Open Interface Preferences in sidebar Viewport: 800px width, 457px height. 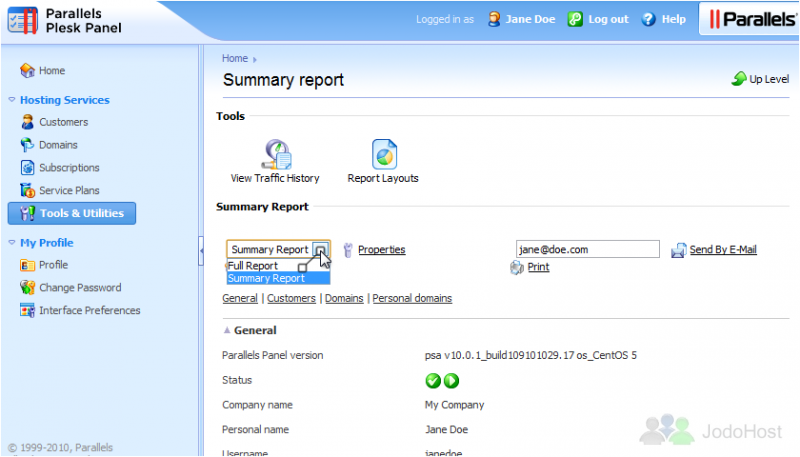click(90, 310)
